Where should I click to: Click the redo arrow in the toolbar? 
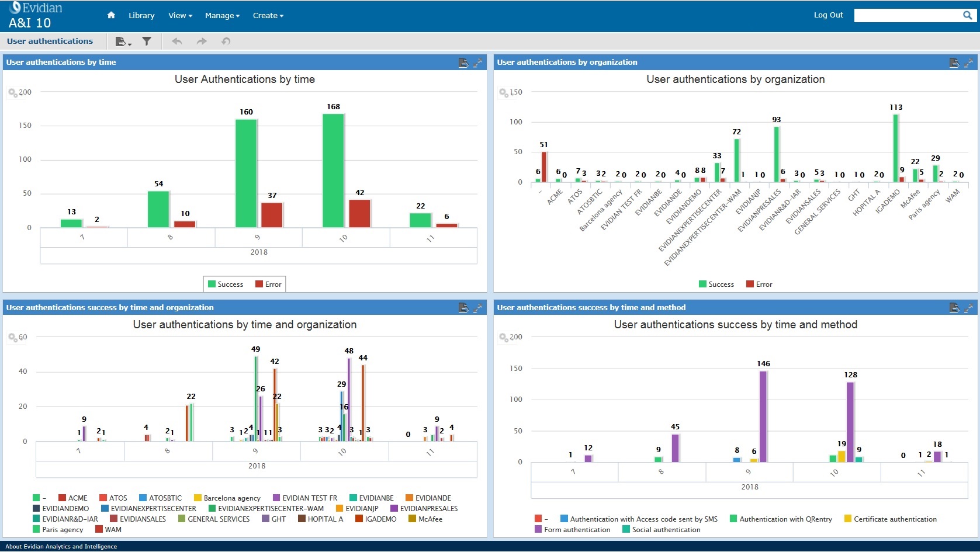click(x=202, y=41)
